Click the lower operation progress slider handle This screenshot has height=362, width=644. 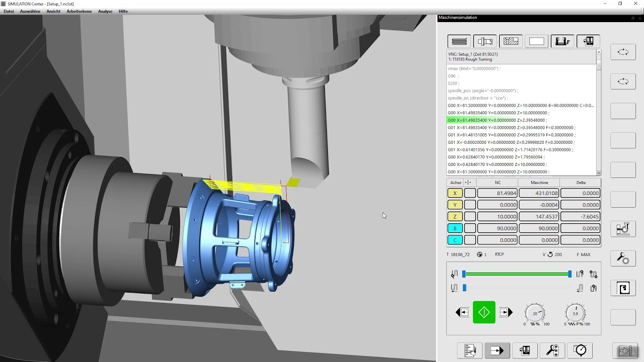pyautogui.click(x=464, y=288)
